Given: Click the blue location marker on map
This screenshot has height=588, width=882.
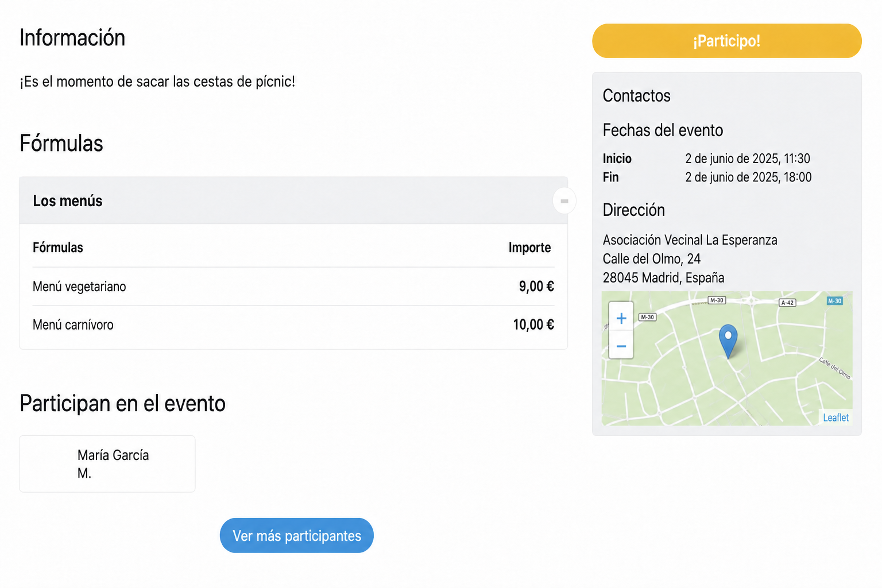Looking at the screenshot, I should [x=728, y=341].
